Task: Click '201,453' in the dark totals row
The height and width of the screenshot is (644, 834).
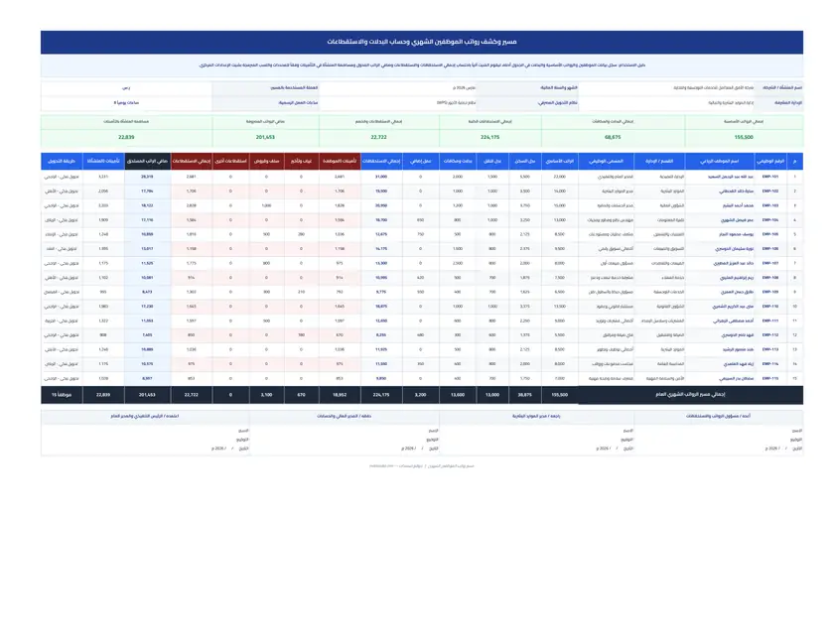Action: point(147,395)
